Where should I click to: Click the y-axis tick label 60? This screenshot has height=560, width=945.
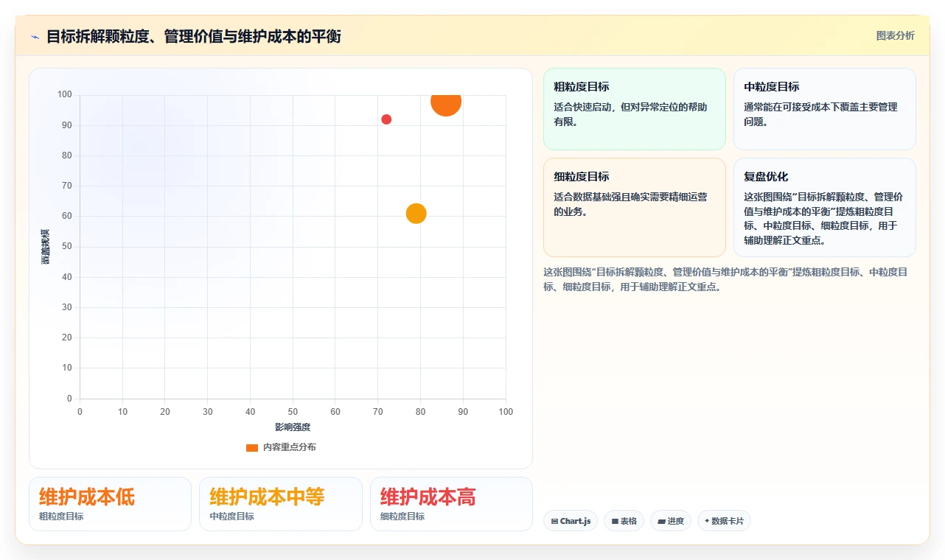tap(67, 216)
